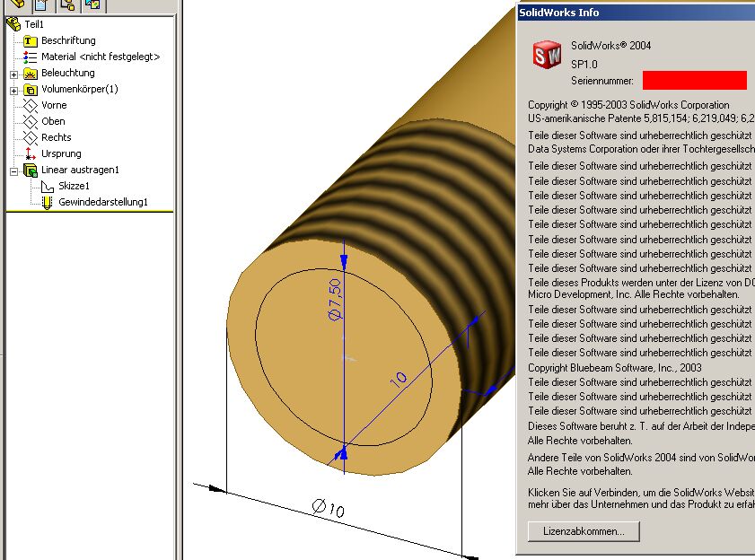The image size is (755, 560).
Task: Click the Volumenkörper folder icon
Action: click(x=31, y=90)
